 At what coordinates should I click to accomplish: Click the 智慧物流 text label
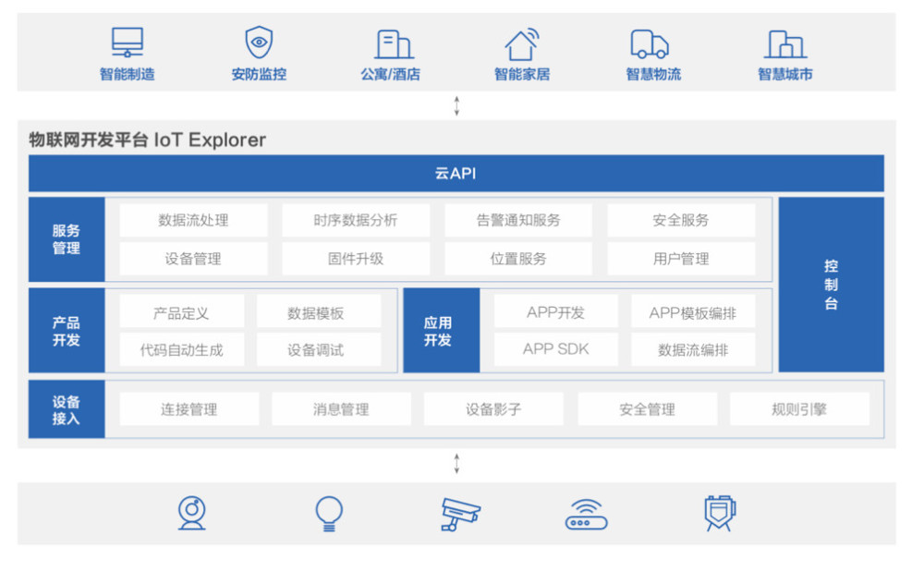(653, 74)
